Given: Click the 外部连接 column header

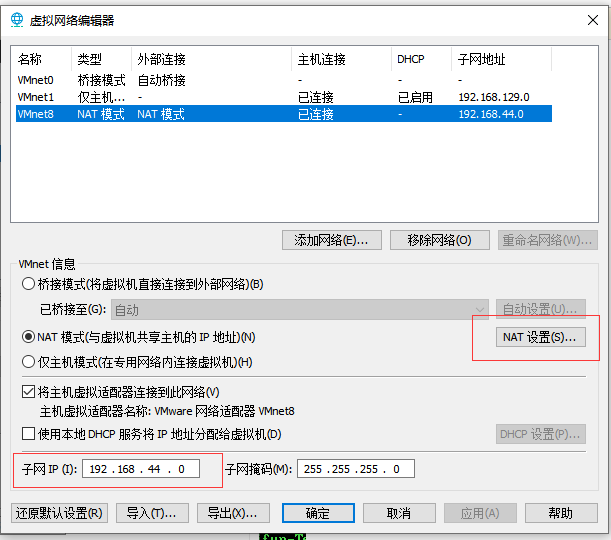Looking at the screenshot, I should click(211, 59).
